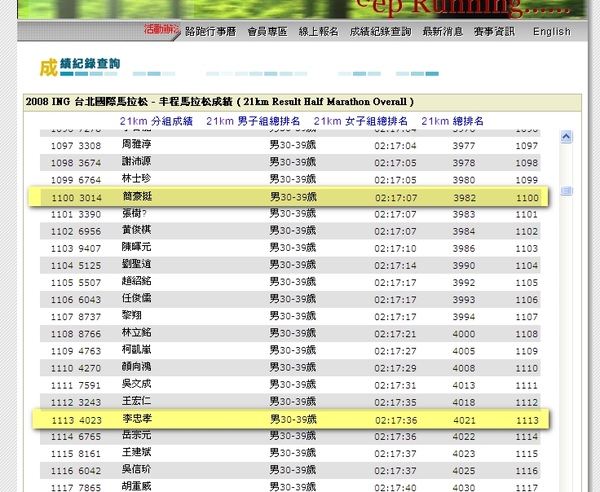This screenshot has height=492, width=600.
Task: Click runner name 陳暉元 in row 1103
Action: point(137,247)
